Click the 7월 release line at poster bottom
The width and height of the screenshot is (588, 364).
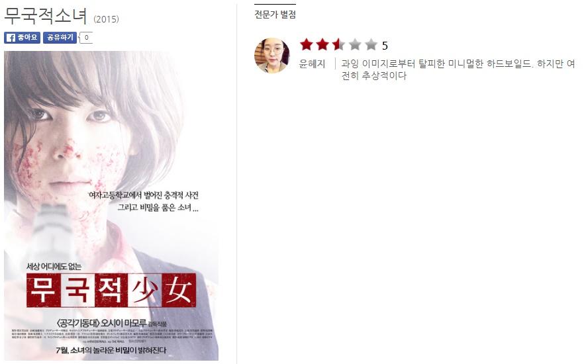point(111,350)
